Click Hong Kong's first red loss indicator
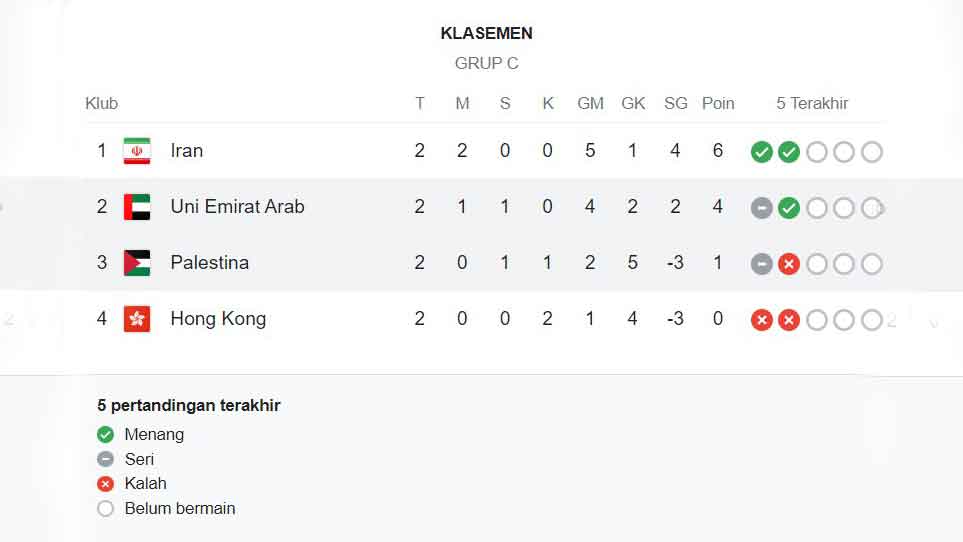 (x=762, y=320)
